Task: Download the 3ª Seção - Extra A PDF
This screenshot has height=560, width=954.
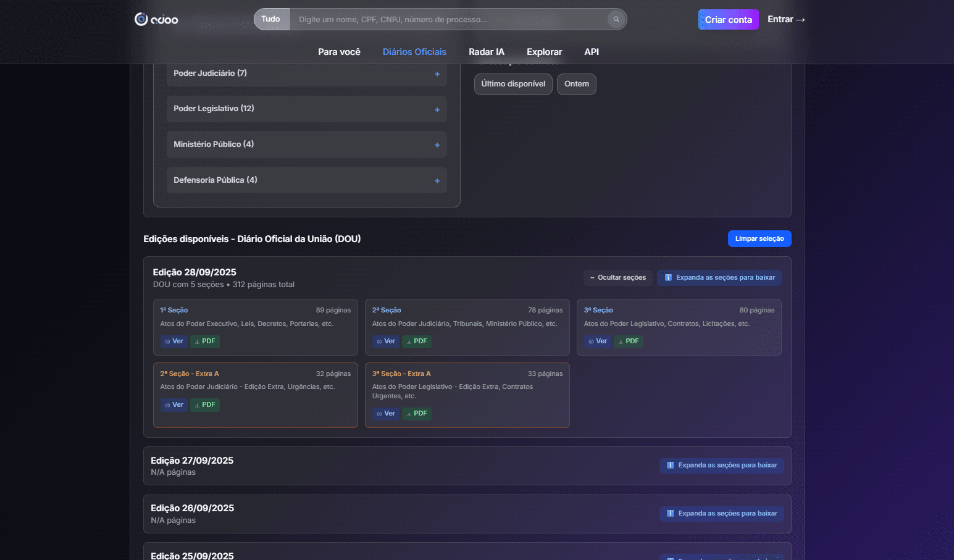Action: tap(417, 414)
